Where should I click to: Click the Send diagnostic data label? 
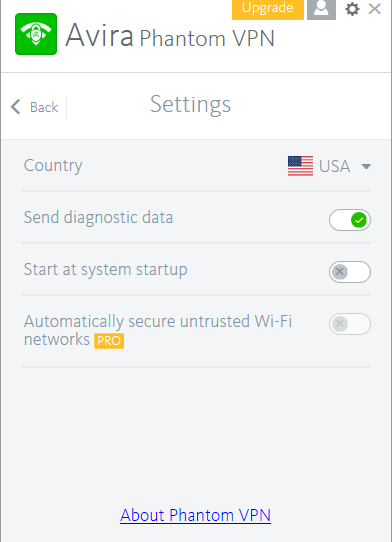(x=98, y=218)
